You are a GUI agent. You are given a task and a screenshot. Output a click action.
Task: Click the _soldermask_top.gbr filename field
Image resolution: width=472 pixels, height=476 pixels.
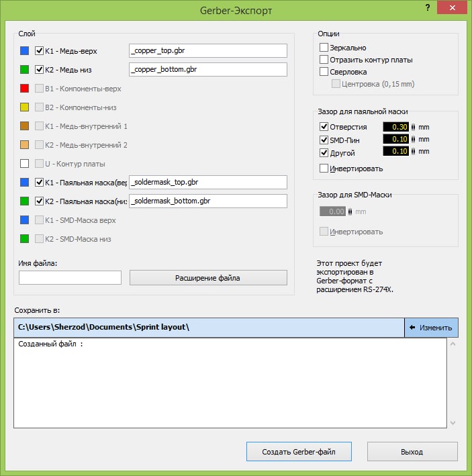pos(208,183)
